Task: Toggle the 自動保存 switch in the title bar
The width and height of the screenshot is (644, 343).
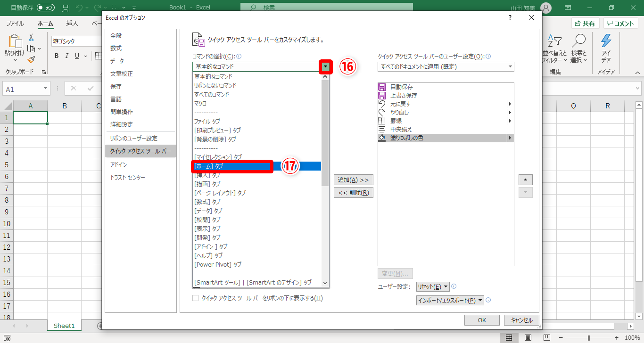Action: pos(46,8)
